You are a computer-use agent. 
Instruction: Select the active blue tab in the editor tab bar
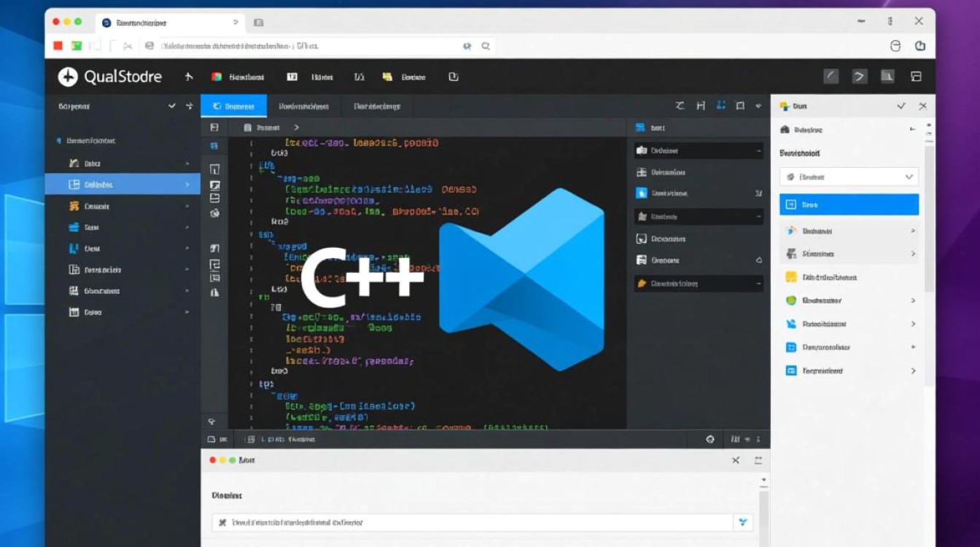tap(233, 106)
